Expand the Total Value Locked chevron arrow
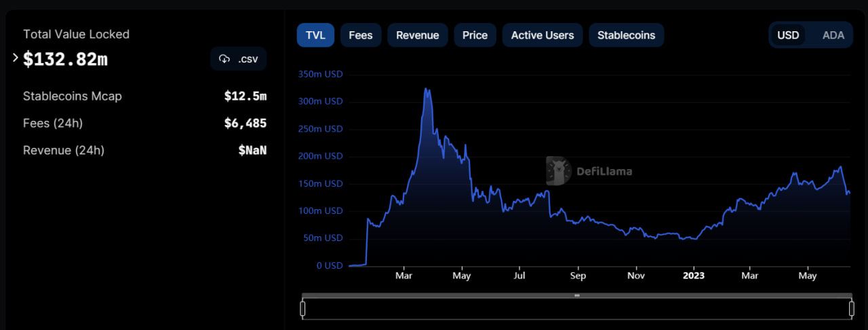The height and width of the screenshot is (330, 868). coord(16,58)
